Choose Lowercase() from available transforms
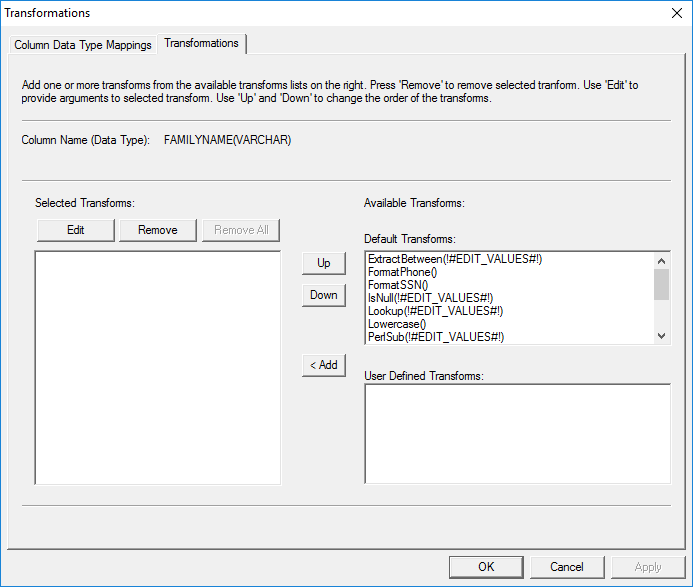Screen dimensions: 693x587 coord(397,324)
